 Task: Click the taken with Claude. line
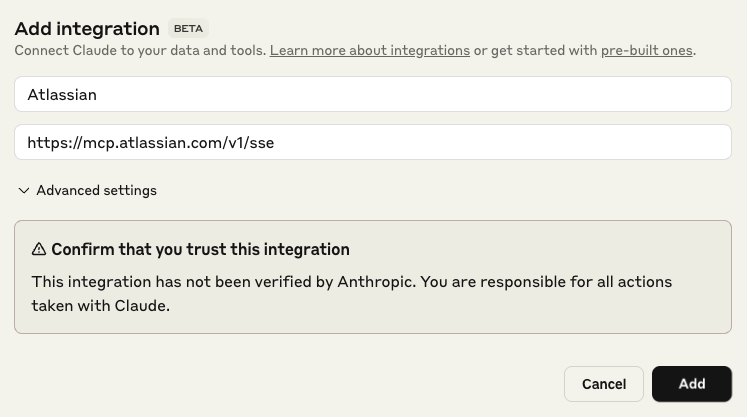click(x=101, y=305)
